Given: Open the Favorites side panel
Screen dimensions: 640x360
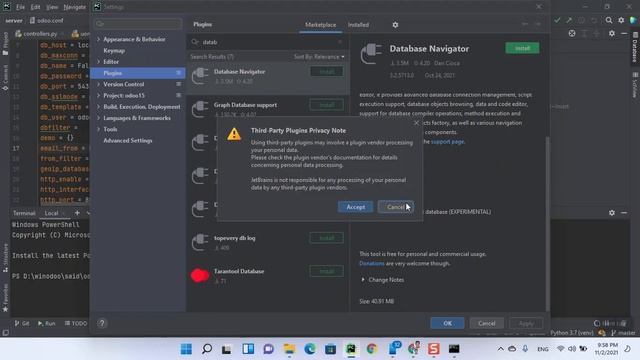Looking at the screenshot, I should tap(5, 298).
